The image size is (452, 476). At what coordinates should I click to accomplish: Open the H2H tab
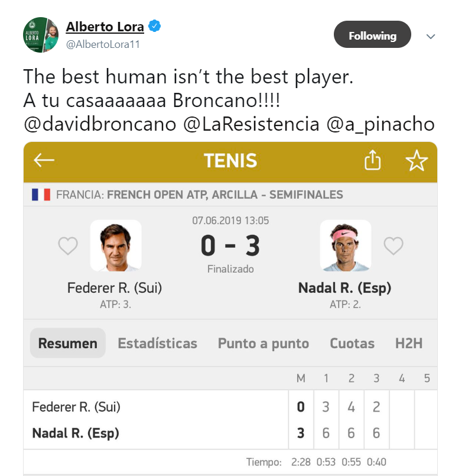(409, 344)
